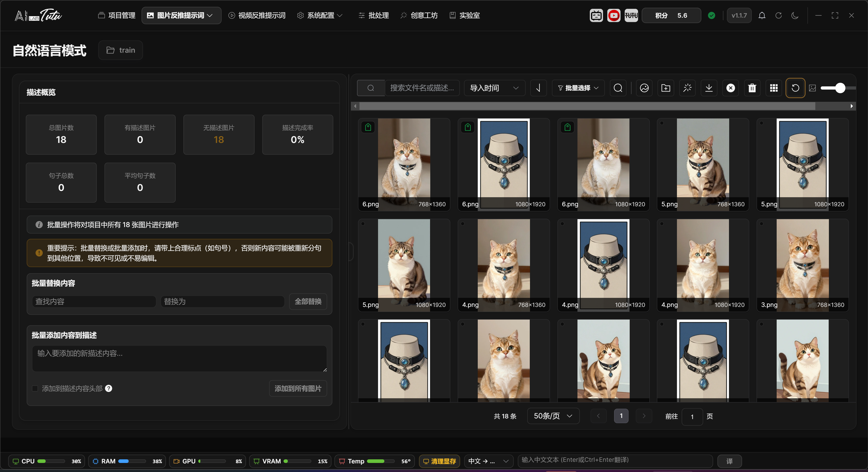The image size is (868, 472).
Task: Toggle sort direction arrow button
Action: click(x=538, y=88)
